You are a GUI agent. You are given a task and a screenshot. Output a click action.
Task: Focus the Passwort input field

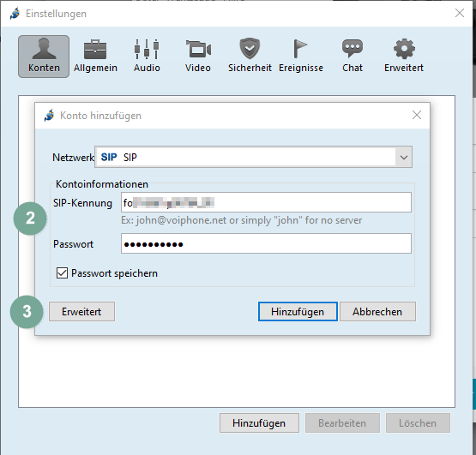266,243
